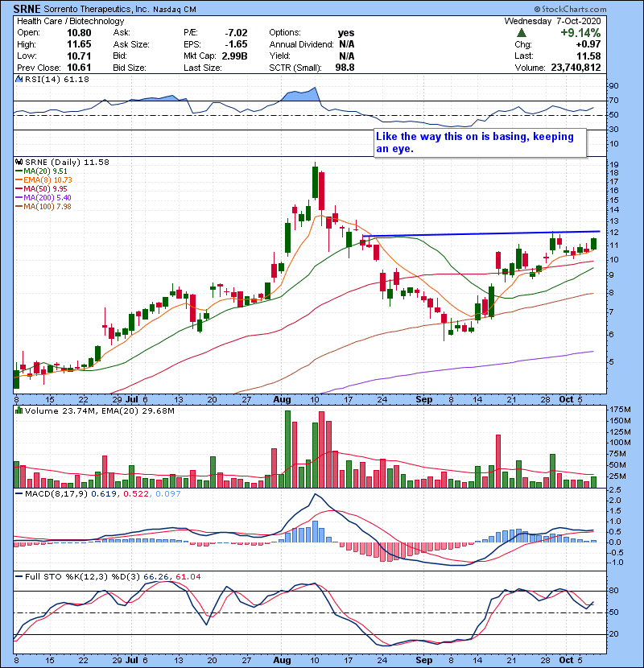
Task: Click the blue resistance trendline near 12
Action: (481, 233)
